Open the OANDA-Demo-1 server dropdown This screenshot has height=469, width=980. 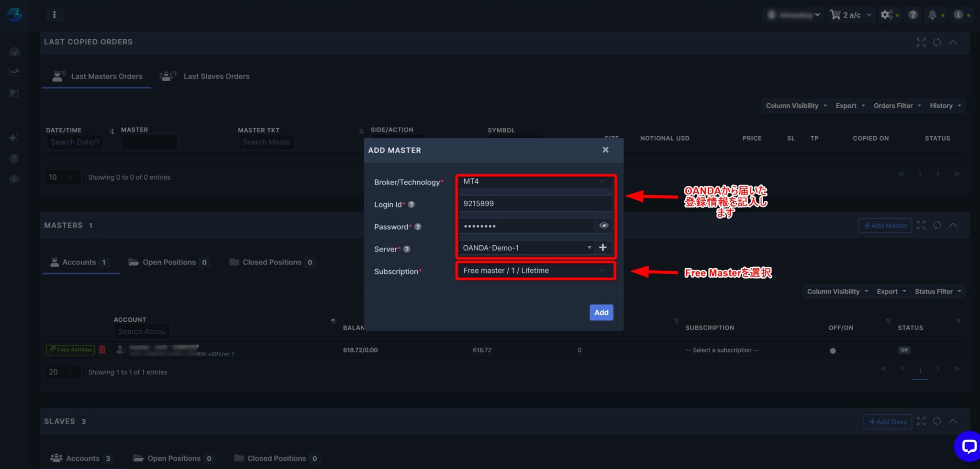(x=525, y=247)
